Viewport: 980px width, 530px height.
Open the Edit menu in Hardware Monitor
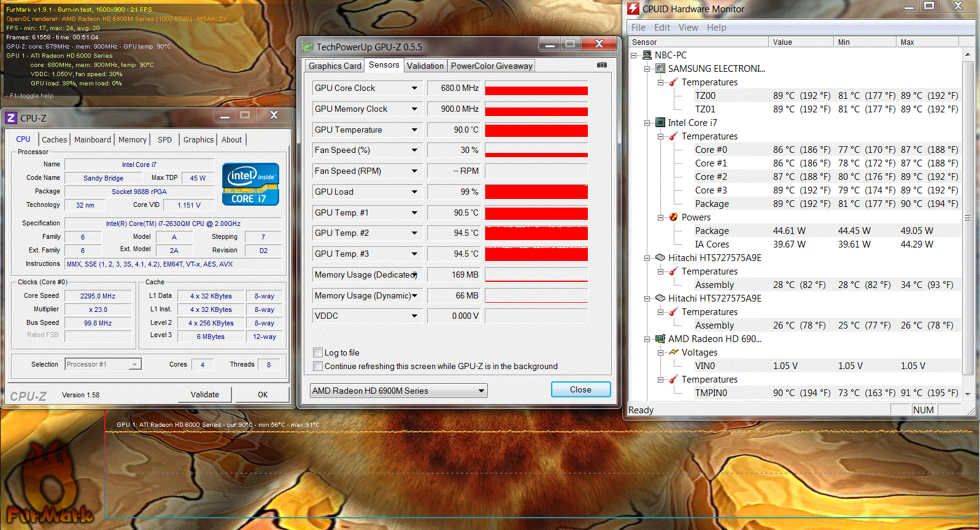coord(662,28)
